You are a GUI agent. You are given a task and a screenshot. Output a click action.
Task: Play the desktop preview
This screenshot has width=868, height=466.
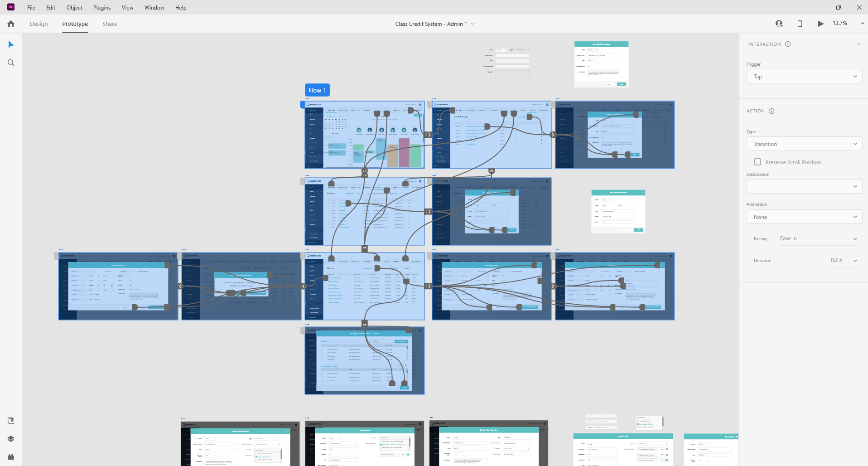click(820, 24)
